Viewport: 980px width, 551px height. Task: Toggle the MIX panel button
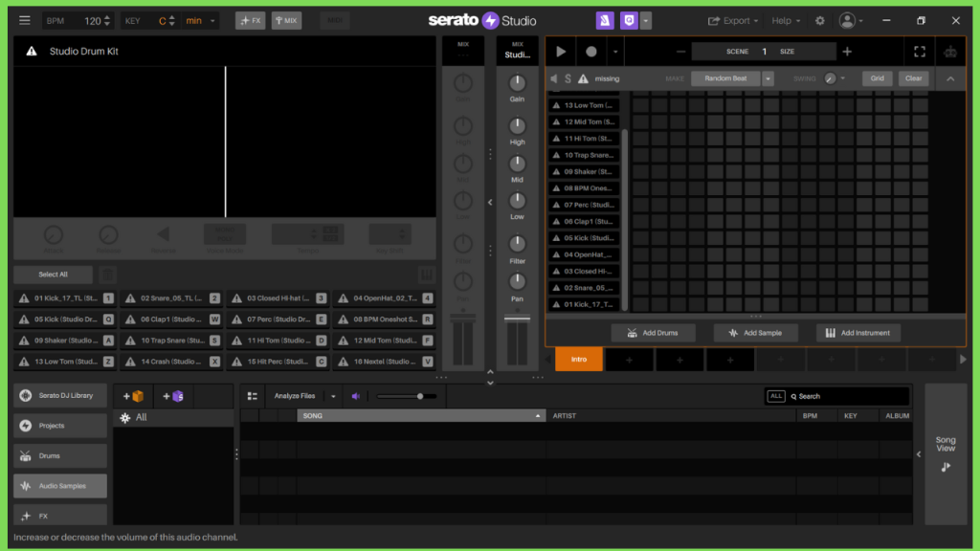pos(286,21)
